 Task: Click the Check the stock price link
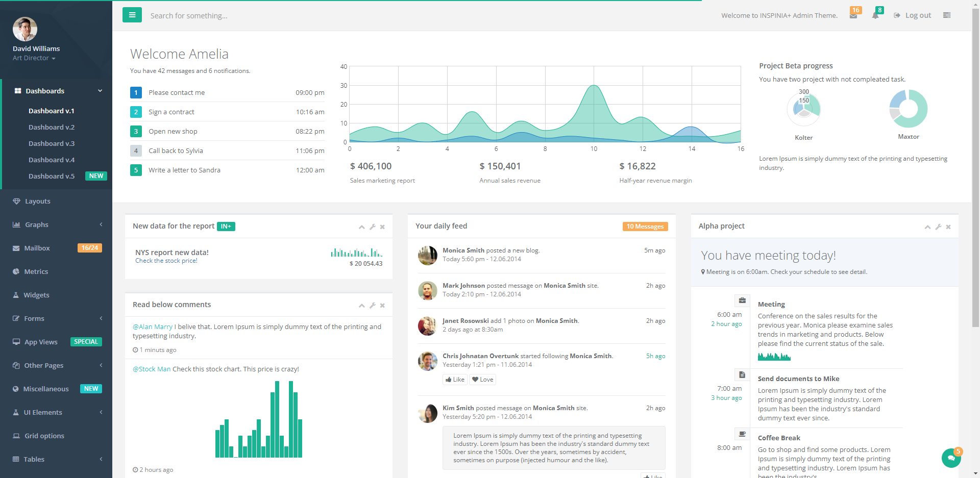[x=166, y=261]
